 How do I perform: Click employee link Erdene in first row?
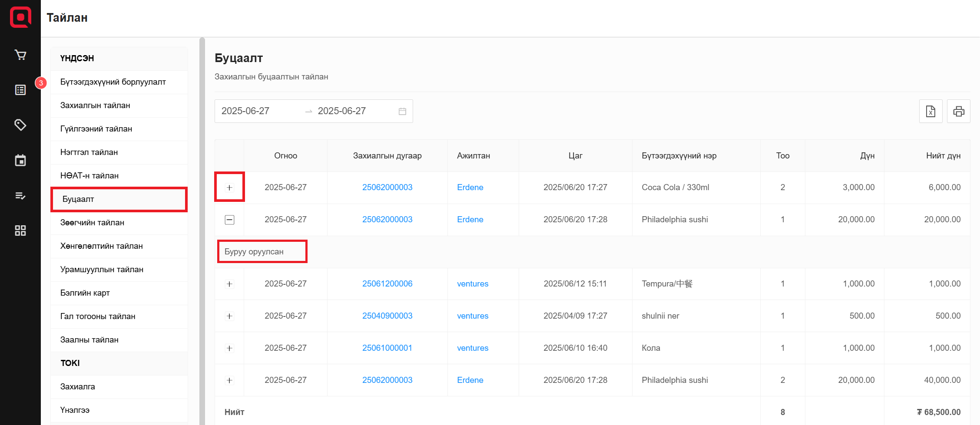tap(470, 188)
